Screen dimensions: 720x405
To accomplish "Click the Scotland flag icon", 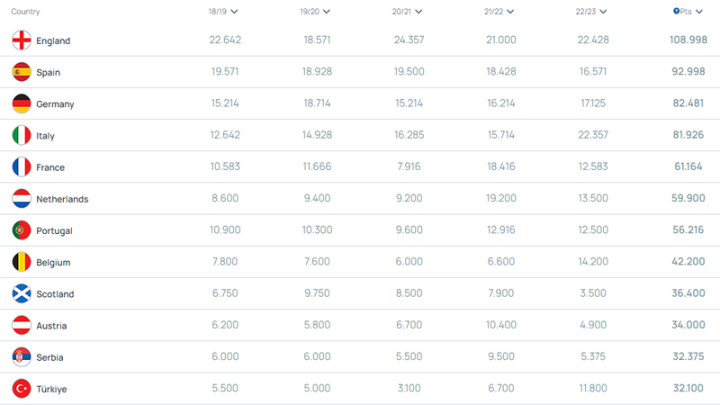I will coord(22,294).
